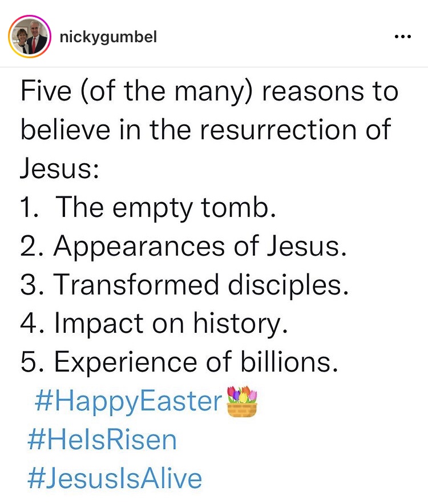Click the line "3. Transformed disciples."
This screenshot has height=504, width=428.
tap(184, 285)
